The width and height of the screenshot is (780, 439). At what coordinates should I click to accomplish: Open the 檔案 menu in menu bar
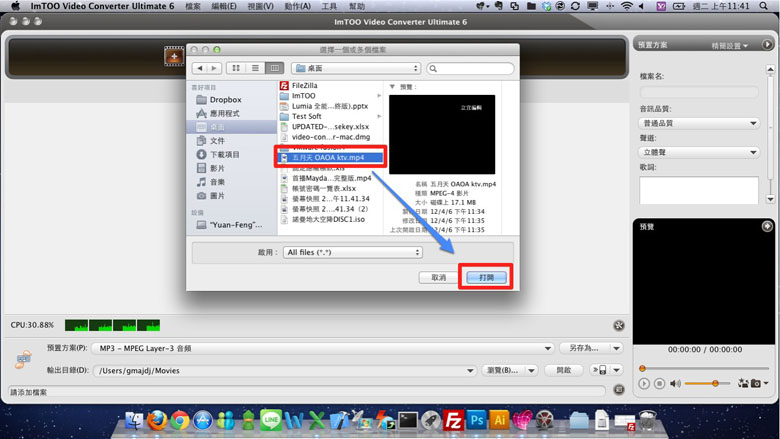[x=192, y=6]
